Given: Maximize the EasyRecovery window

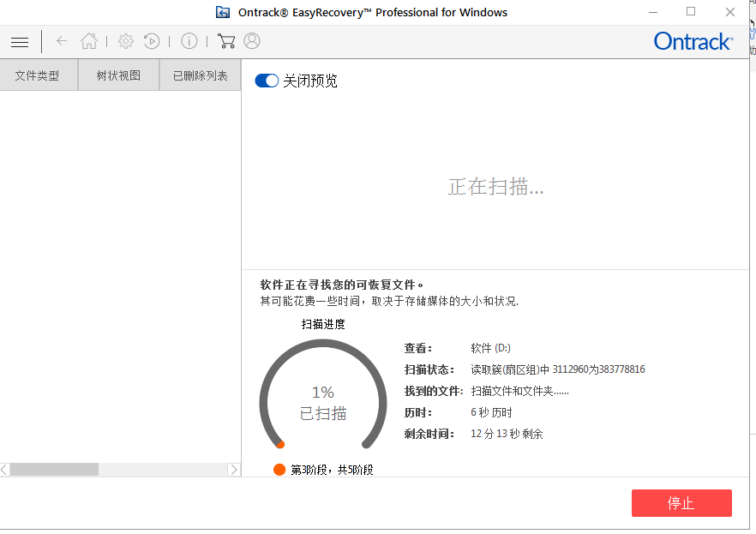Looking at the screenshot, I should coord(691,12).
